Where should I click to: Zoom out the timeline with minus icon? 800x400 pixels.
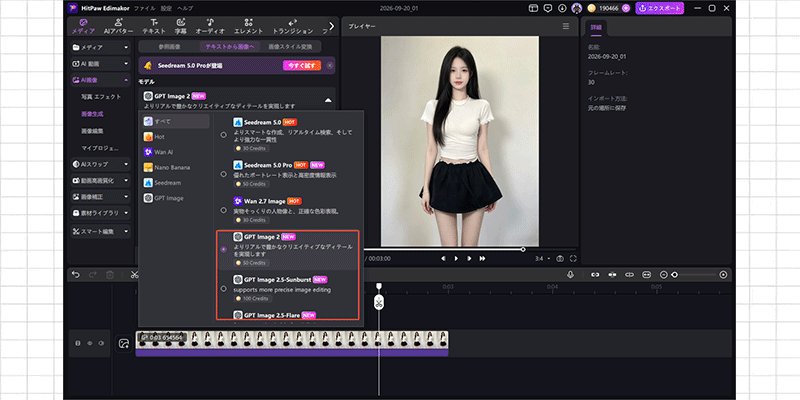coord(663,274)
